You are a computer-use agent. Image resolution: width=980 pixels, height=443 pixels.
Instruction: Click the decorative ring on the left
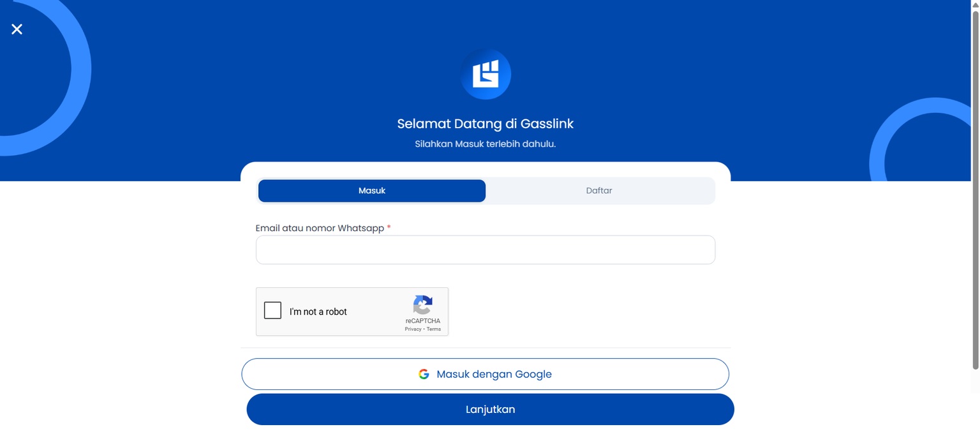(x=80, y=70)
